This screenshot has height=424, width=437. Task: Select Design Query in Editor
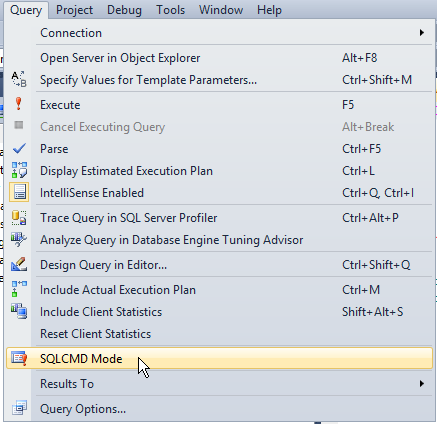219,265
